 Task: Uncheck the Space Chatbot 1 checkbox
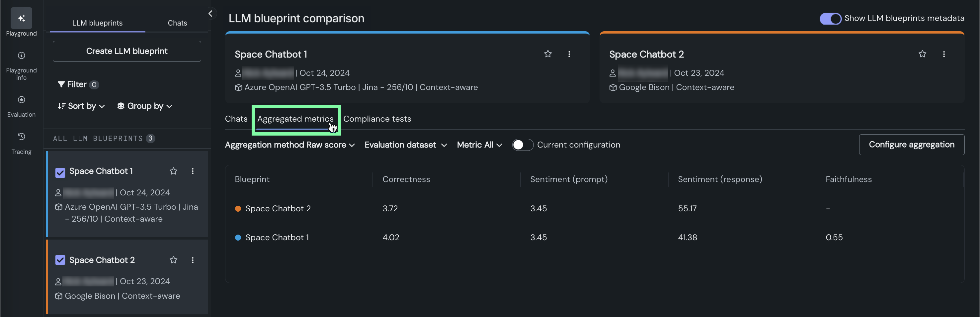(x=60, y=172)
